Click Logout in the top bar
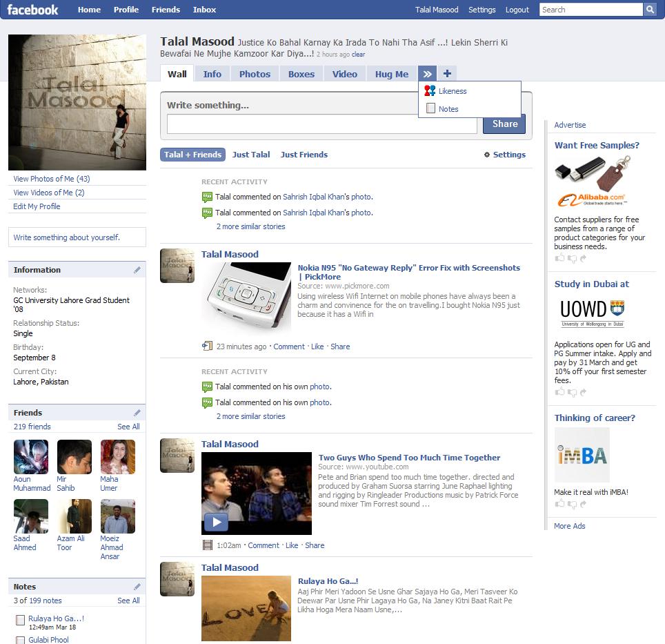665x644 pixels. pyautogui.click(x=517, y=10)
